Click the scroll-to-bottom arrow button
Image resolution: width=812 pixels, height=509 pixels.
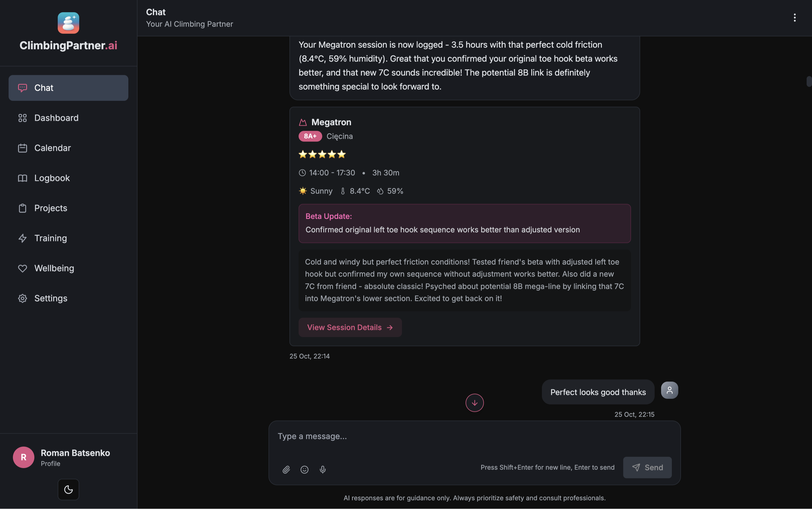(x=474, y=403)
